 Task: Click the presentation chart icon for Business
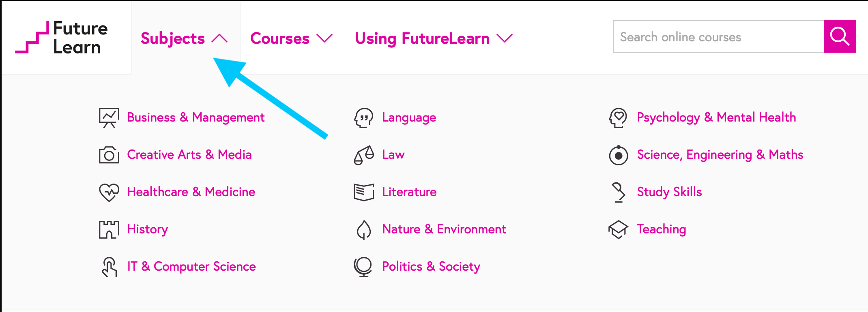(x=109, y=118)
